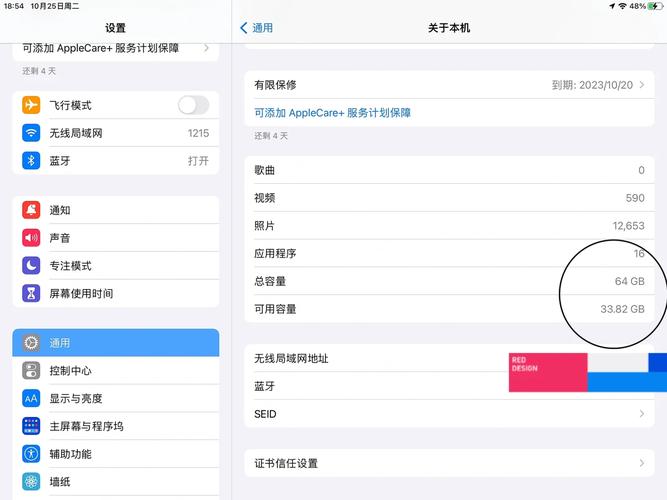Tap the Bluetooth icon in sidebar
The image size is (667, 500).
31,160
